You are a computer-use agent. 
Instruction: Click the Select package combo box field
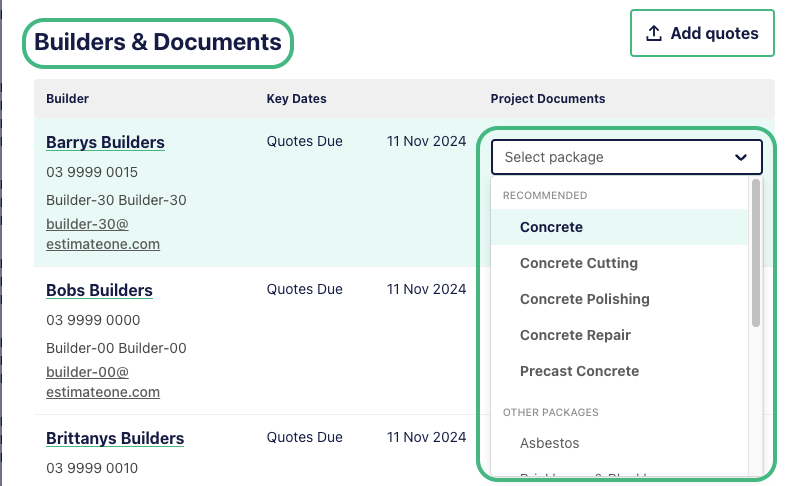[610, 157]
